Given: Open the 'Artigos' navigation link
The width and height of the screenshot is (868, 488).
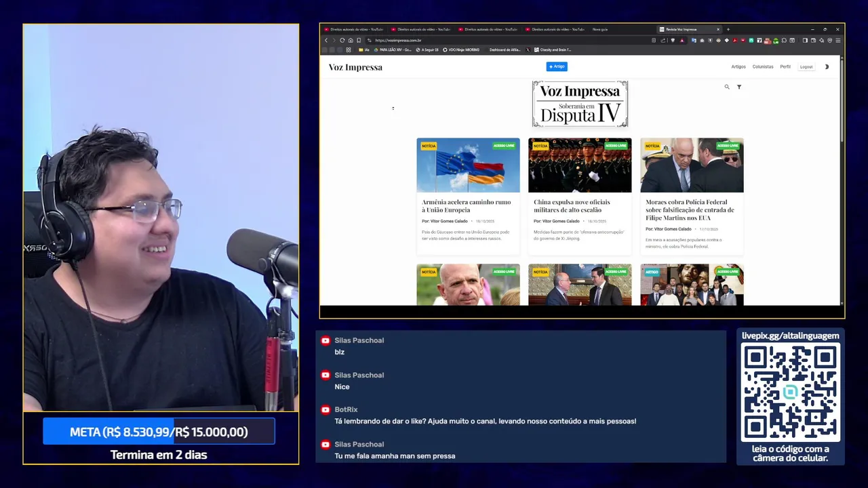Looking at the screenshot, I should [738, 67].
